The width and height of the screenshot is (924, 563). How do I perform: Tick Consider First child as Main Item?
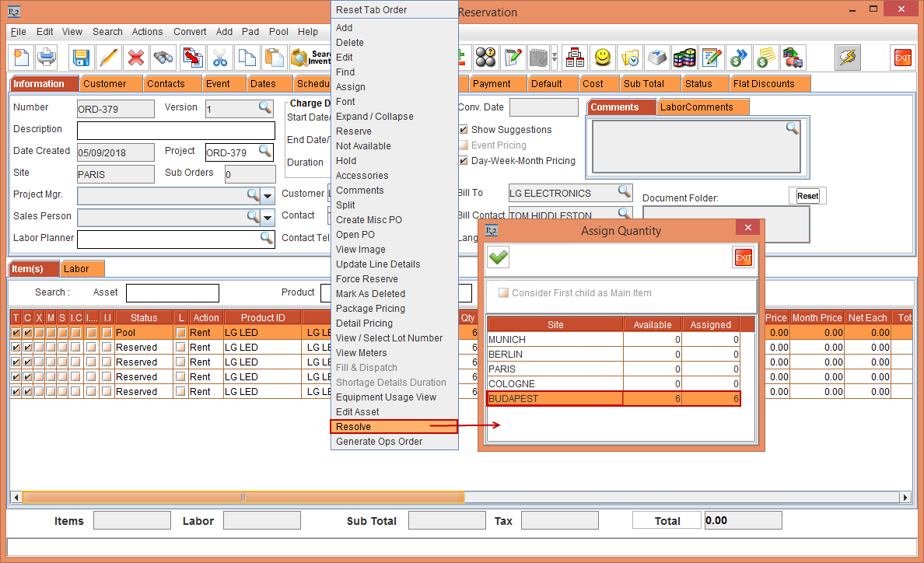click(503, 293)
